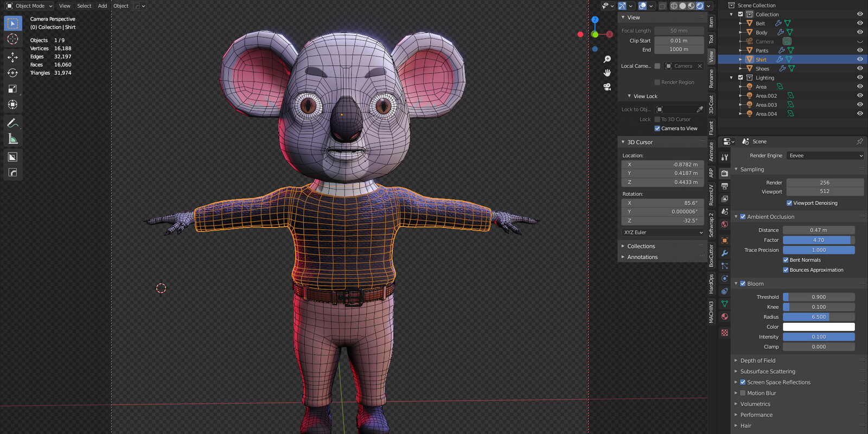Expand the Depth of Field panel

(757, 360)
